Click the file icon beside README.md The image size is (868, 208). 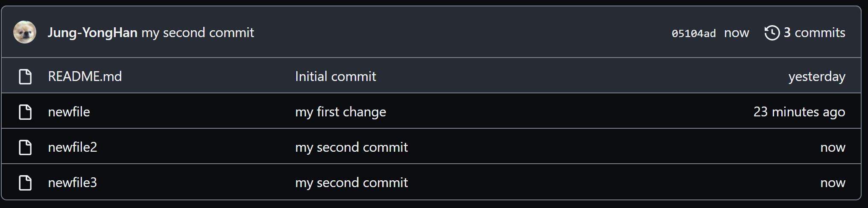click(25, 77)
